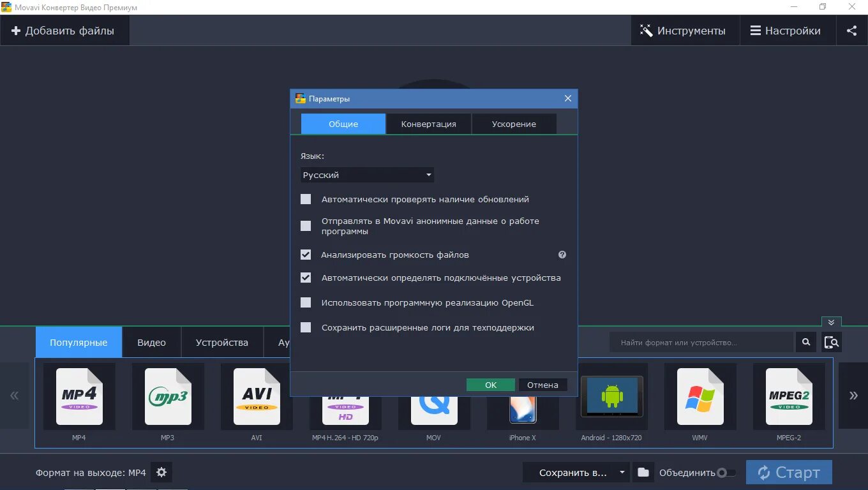Image resolution: width=868 pixels, height=490 pixels.
Task: Show next format presets arrow
Action: coord(853,396)
